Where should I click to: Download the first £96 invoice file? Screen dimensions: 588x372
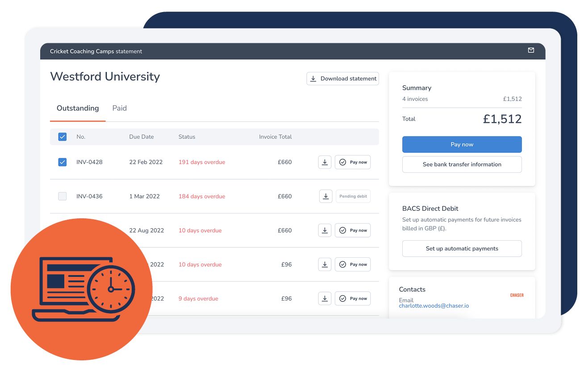click(x=325, y=264)
